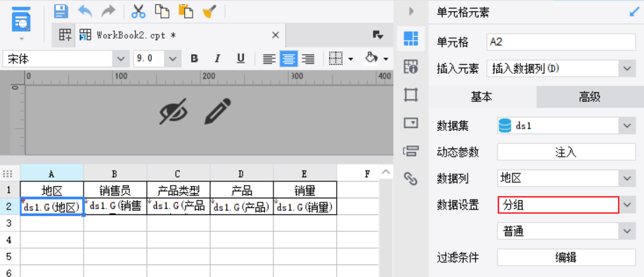Expand the 宋体 font dropdown
This screenshot has width=644, height=277.
[x=120, y=59]
